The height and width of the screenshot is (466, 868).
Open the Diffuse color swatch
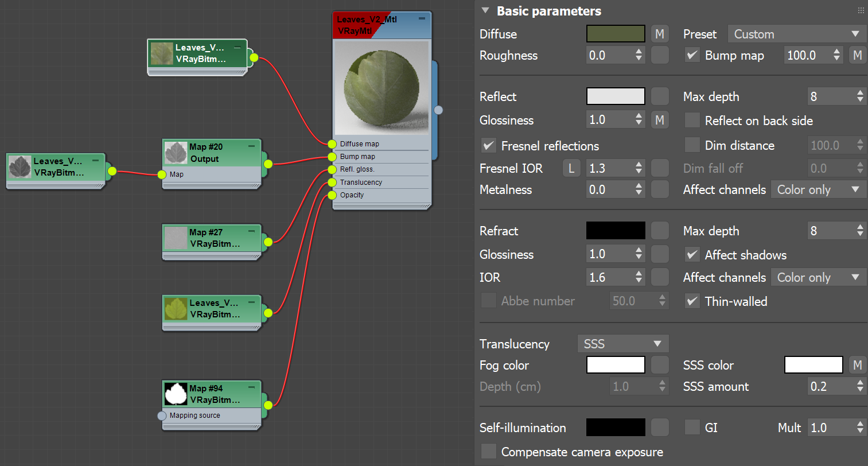tap(615, 33)
